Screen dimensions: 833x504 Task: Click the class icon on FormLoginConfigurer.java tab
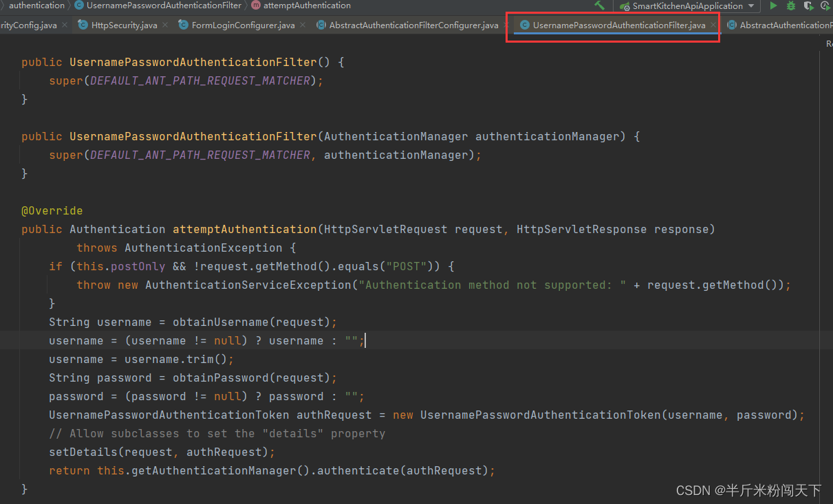point(183,24)
